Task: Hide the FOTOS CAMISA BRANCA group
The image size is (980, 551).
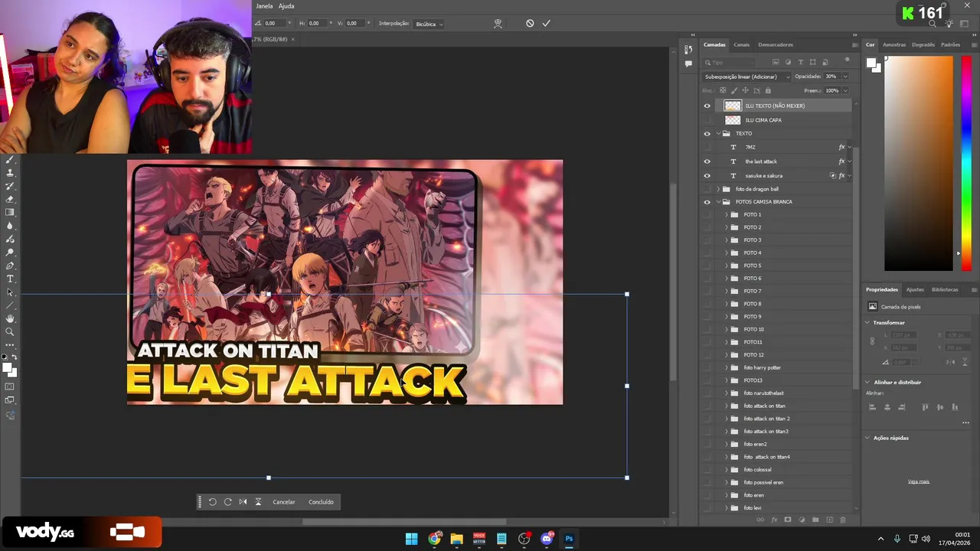Action: tap(707, 202)
